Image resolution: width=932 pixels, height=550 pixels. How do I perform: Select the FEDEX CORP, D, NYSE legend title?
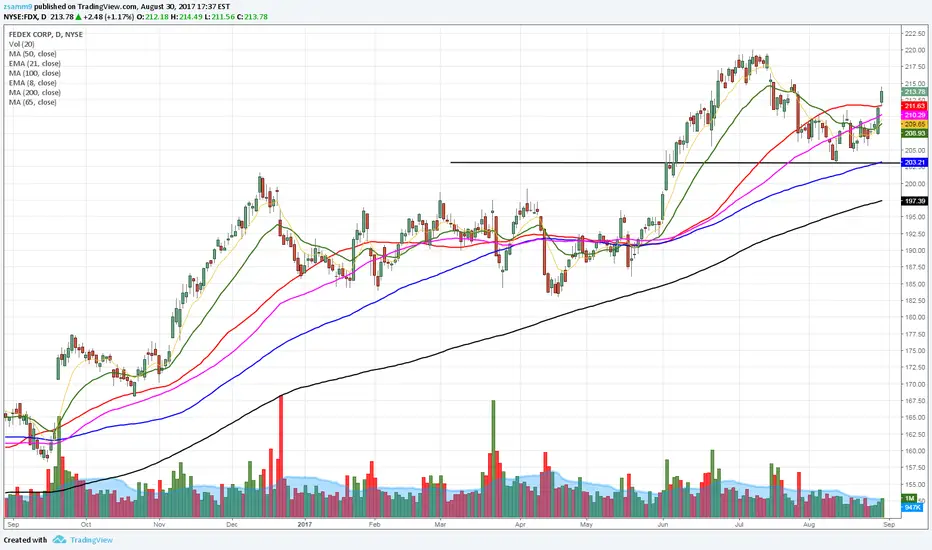click(x=46, y=34)
